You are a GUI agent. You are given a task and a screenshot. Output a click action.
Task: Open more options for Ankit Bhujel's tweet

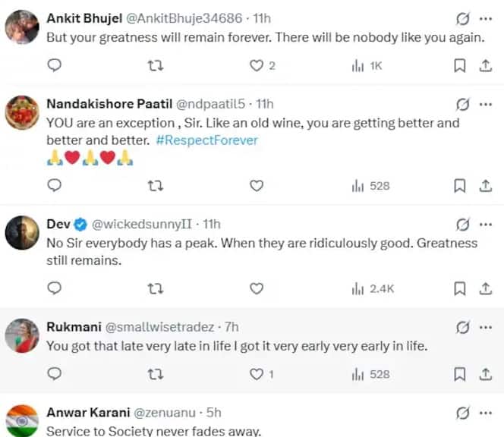[486, 19]
